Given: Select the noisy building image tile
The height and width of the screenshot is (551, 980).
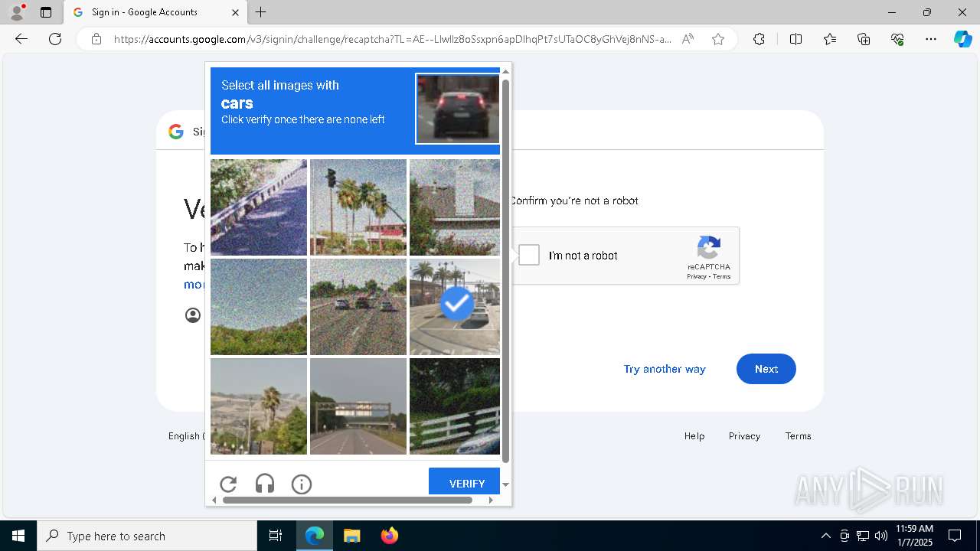Looking at the screenshot, I should point(455,207).
